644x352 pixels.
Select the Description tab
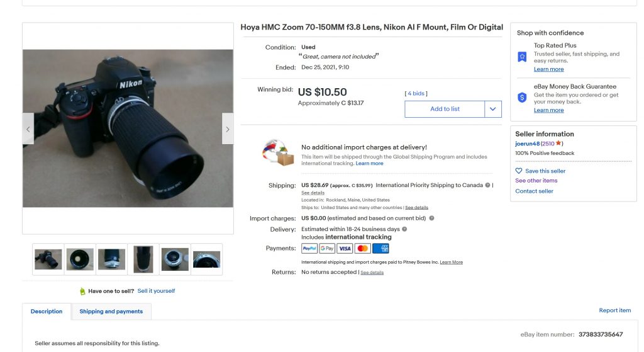pos(47,311)
